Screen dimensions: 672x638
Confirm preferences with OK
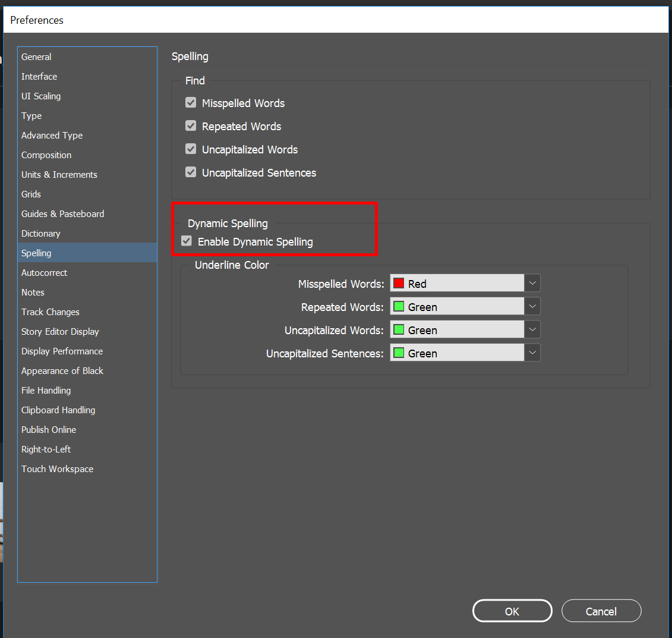[512, 611]
